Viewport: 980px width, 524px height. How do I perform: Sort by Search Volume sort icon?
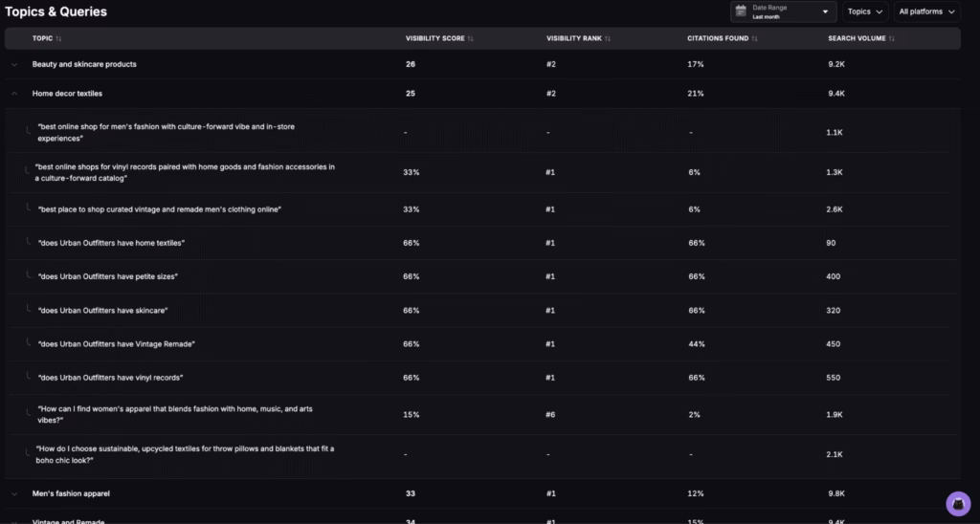[x=892, y=38]
